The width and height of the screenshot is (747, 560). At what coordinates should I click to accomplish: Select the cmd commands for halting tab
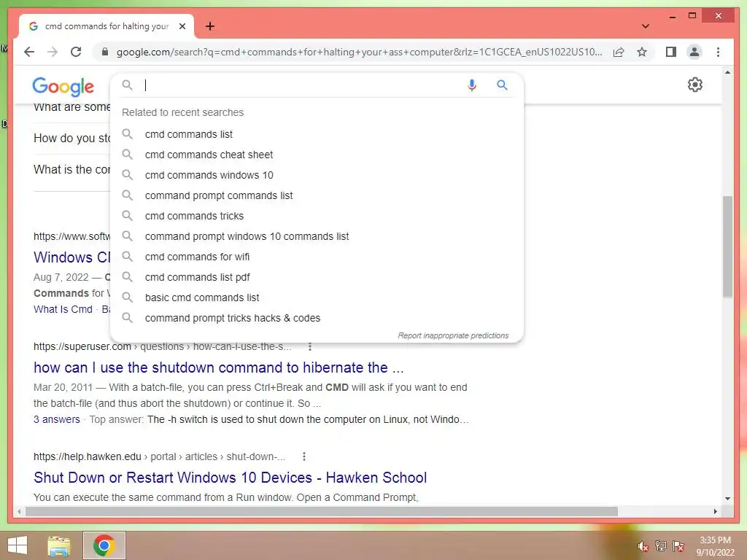point(107,26)
